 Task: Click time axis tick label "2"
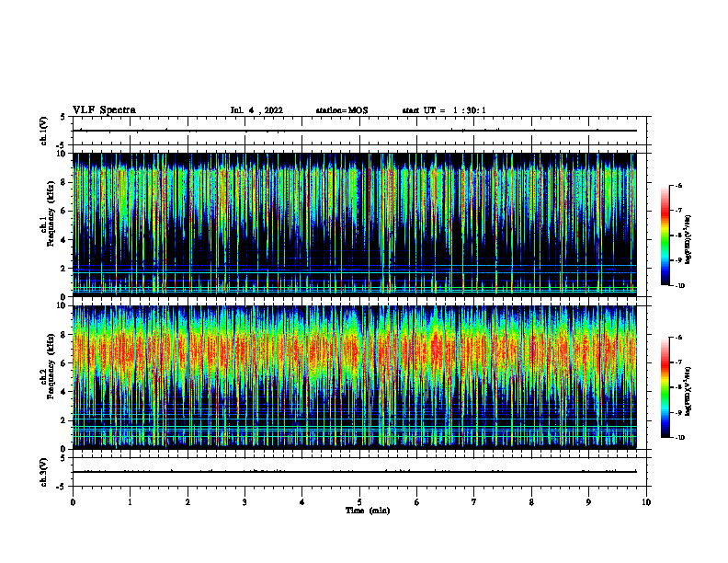188,502
